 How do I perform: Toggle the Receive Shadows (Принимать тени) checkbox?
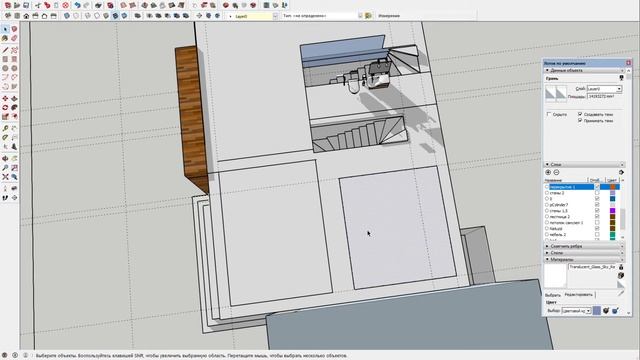(580, 120)
